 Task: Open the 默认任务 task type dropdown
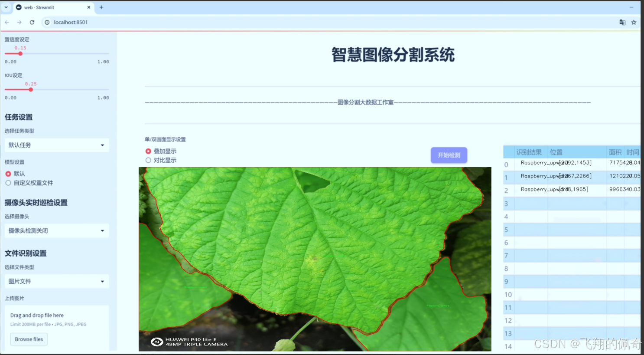click(57, 145)
